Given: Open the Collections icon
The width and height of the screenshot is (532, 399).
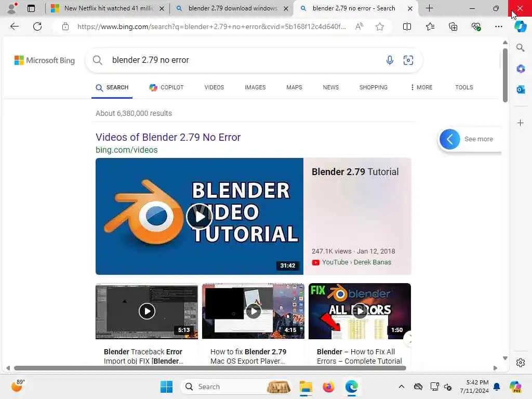Looking at the screenshot, I should [453, 26].
